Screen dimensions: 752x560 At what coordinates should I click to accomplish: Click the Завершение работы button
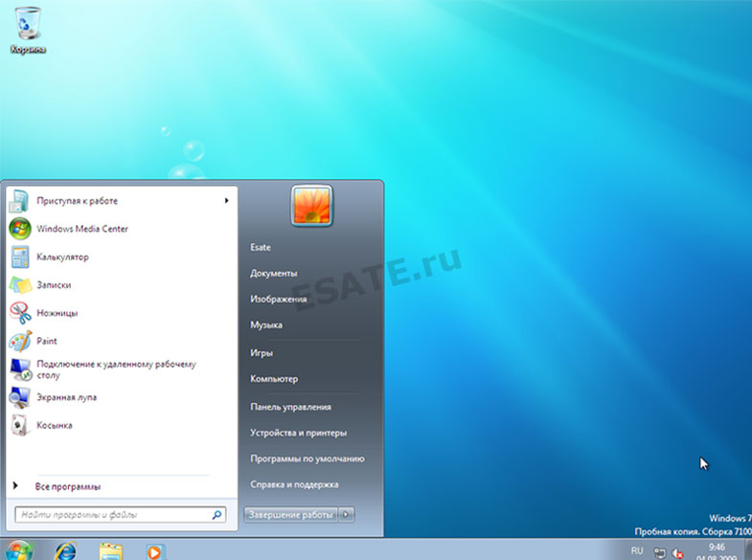coord(290,514)
